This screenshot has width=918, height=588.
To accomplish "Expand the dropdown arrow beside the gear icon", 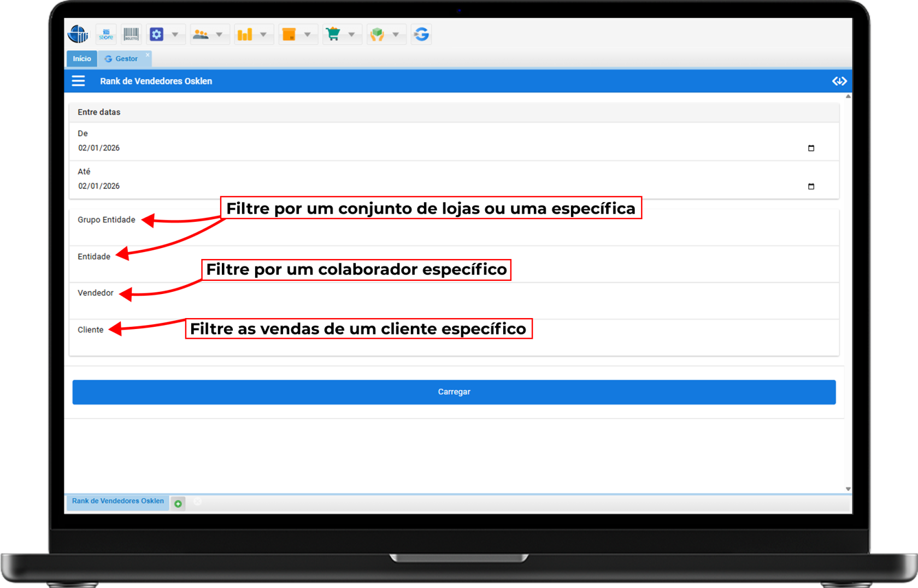I will click(x=175, y=34).
